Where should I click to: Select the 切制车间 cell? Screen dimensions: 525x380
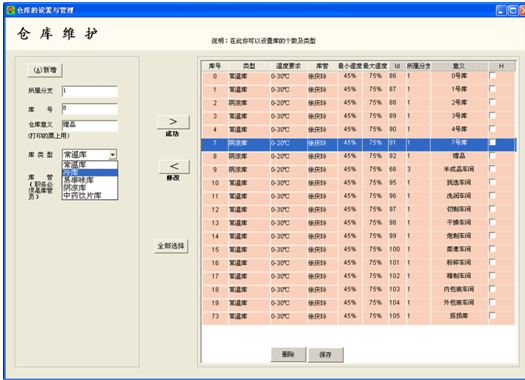coord(459,210)
